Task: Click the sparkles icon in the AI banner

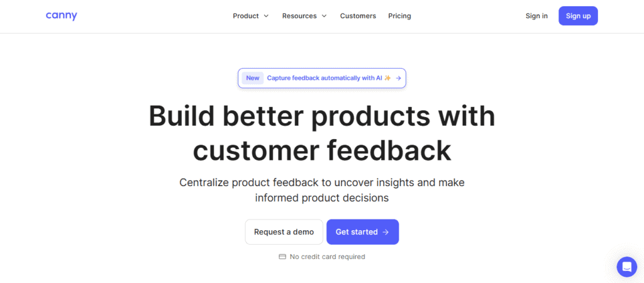Action: point(387,78)
